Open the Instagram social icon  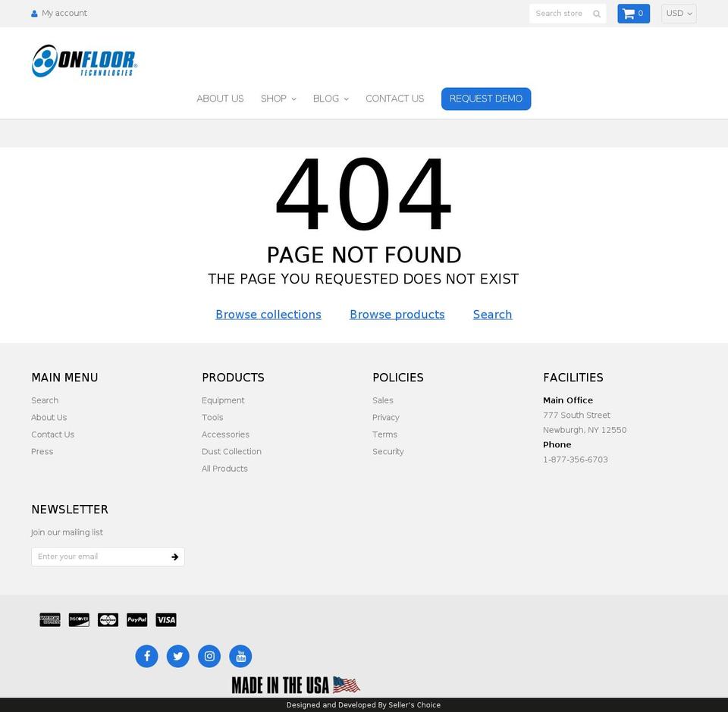(x=209, y=657)
